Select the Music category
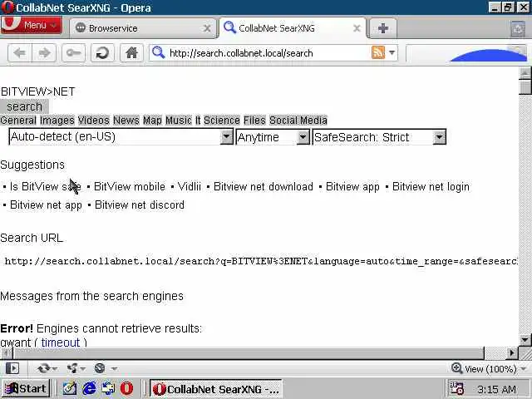Viewport: 532px width, 399px height. [179, 121]
